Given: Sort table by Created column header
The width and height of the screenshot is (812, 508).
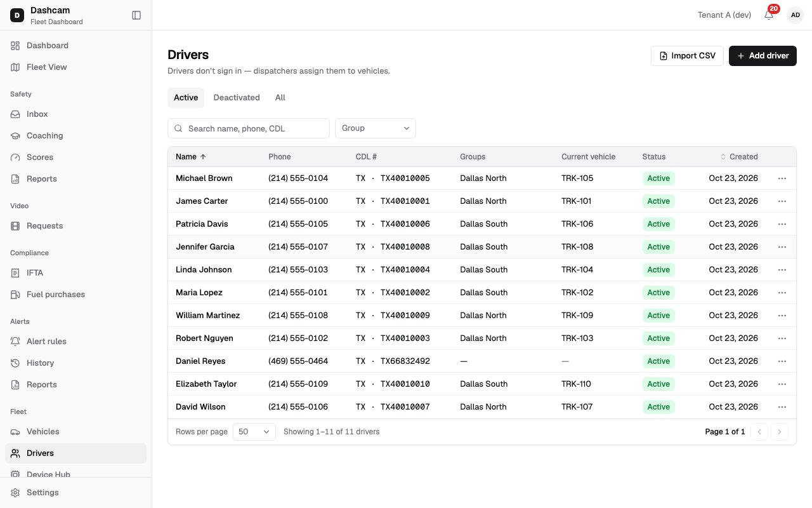Looking at the screenshot, I should coord(739,157).
